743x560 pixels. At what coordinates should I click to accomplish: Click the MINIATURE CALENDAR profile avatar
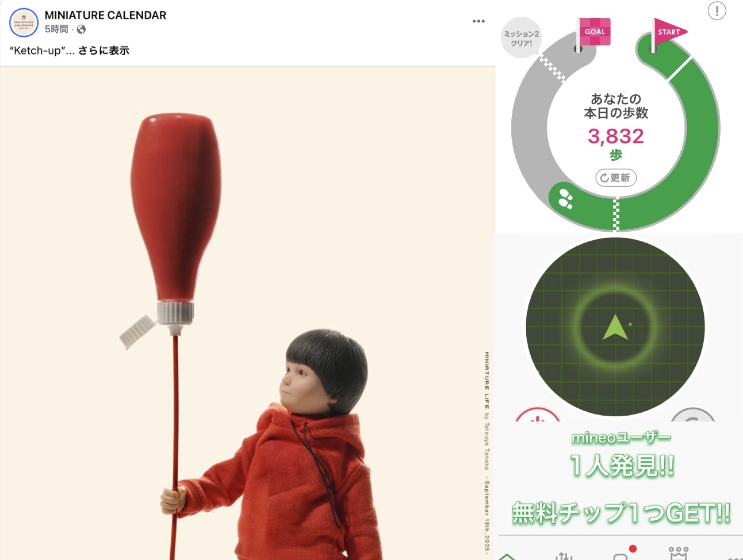(24, 22)
